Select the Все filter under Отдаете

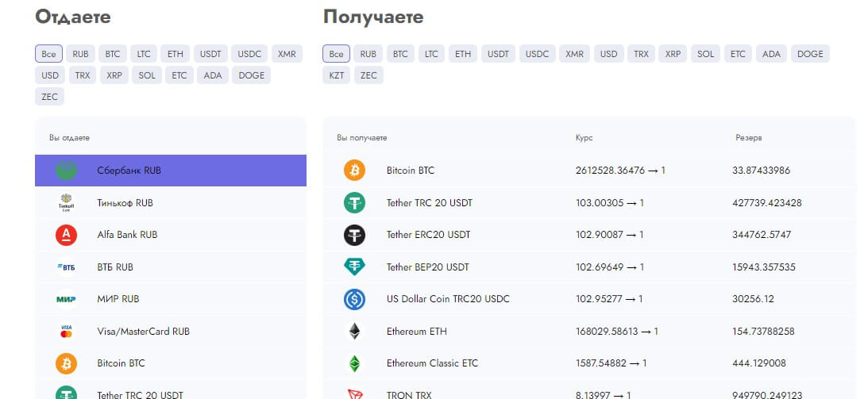coord(48,54)
